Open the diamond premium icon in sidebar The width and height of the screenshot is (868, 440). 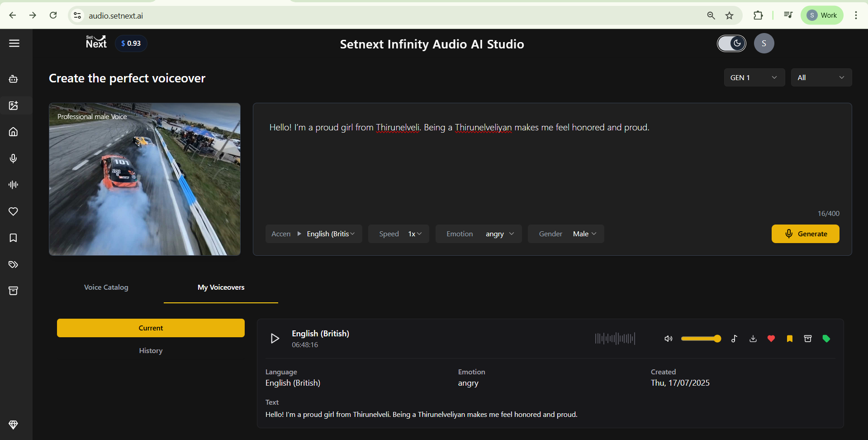tap(14, 425)
